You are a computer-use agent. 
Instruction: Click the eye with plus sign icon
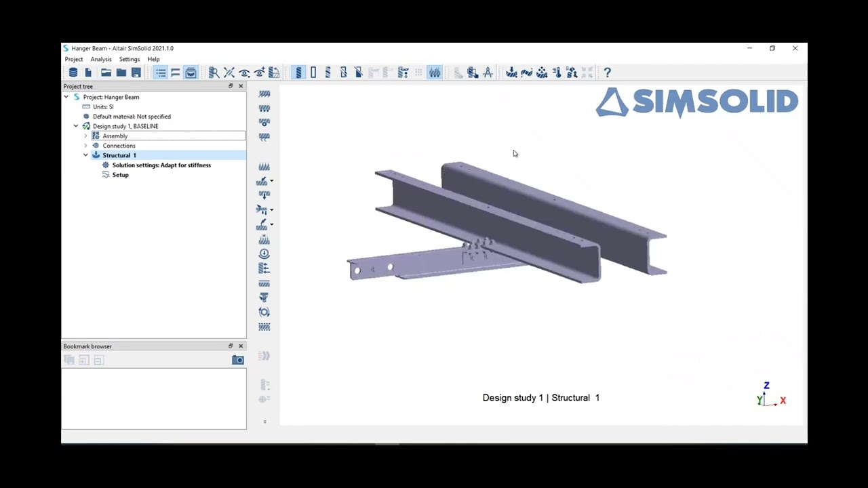coord(259,73)
